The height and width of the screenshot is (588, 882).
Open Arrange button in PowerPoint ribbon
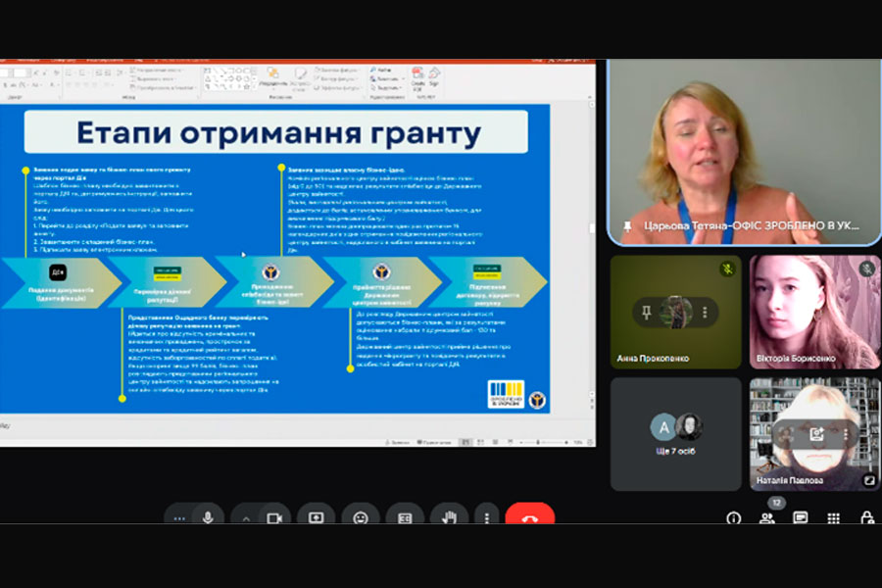tap(273, 77)
